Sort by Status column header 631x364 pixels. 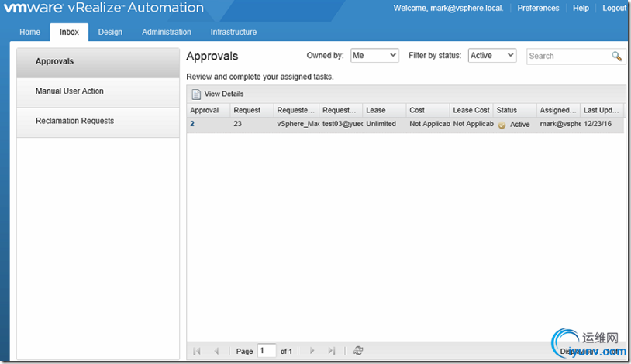[x=515, y=110]
